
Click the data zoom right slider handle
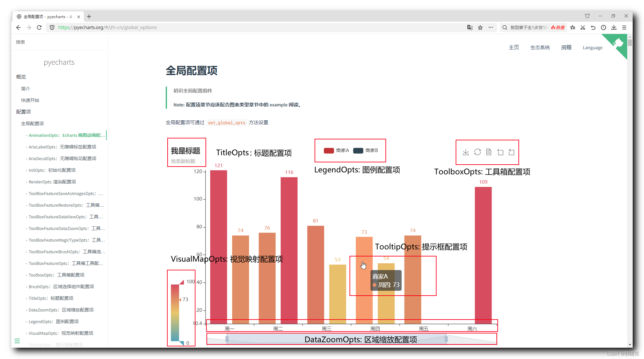[x=446, y=339]
